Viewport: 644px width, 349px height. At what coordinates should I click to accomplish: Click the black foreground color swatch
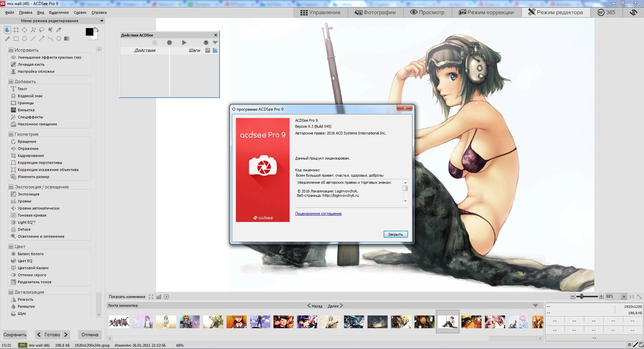89,32
